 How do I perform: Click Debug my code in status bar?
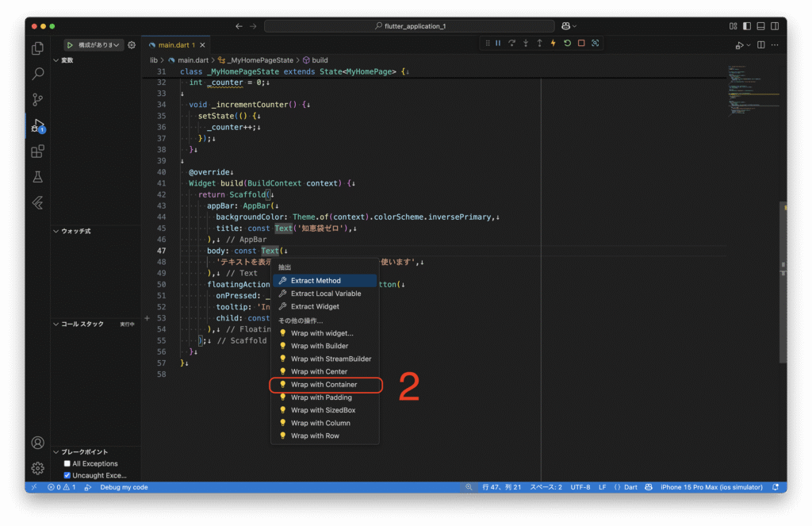coord(124,487)
